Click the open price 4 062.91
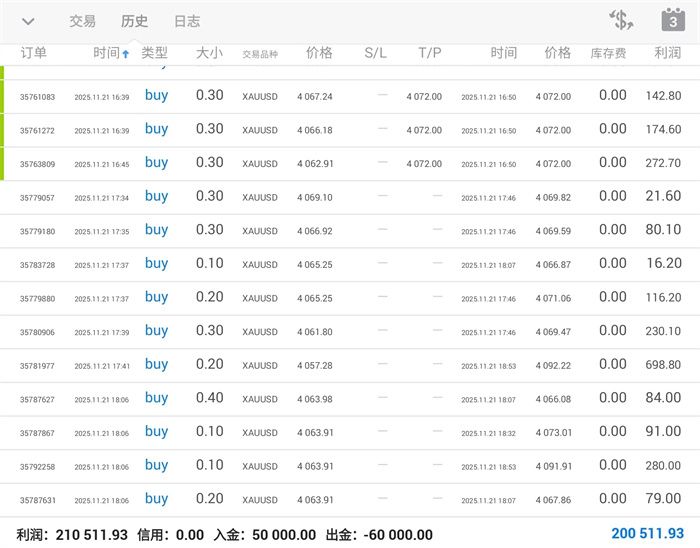Image resolution: width=700 pixels, height=548 pixels. 315,164
